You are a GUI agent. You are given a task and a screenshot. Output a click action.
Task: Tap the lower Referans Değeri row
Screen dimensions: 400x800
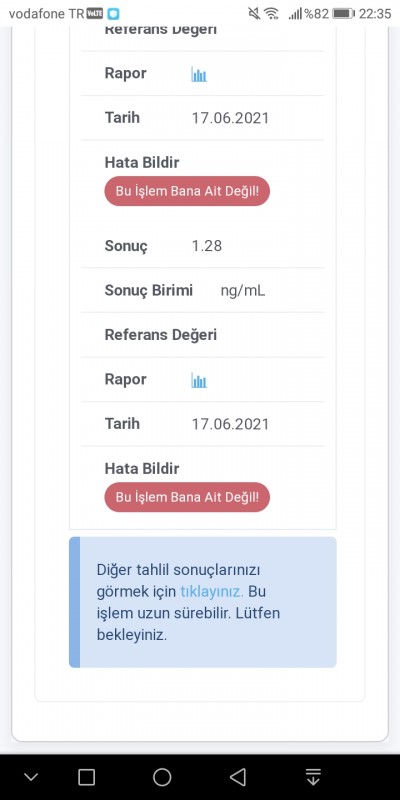click(x=203, y=335)
